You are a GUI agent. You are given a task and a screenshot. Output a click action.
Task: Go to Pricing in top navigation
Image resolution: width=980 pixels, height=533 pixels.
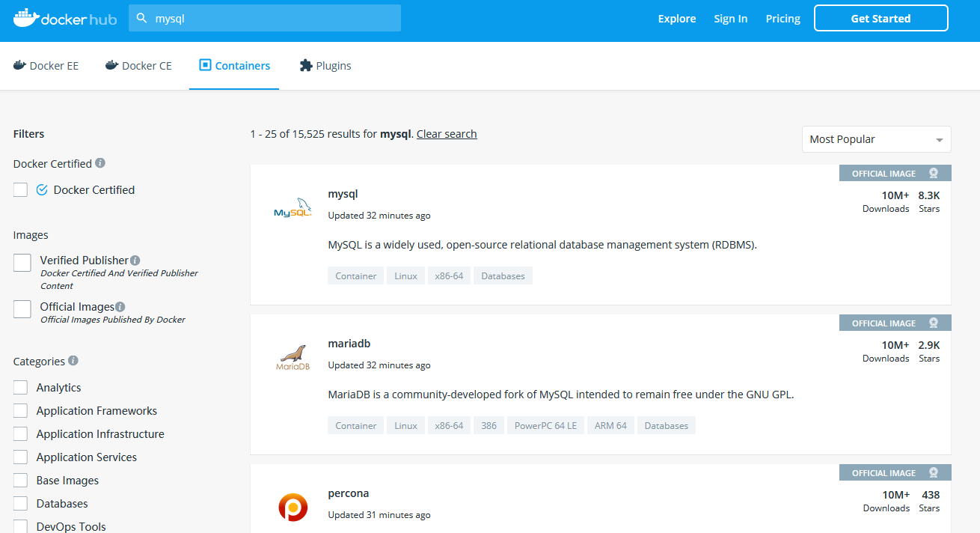tap(783, 19)
